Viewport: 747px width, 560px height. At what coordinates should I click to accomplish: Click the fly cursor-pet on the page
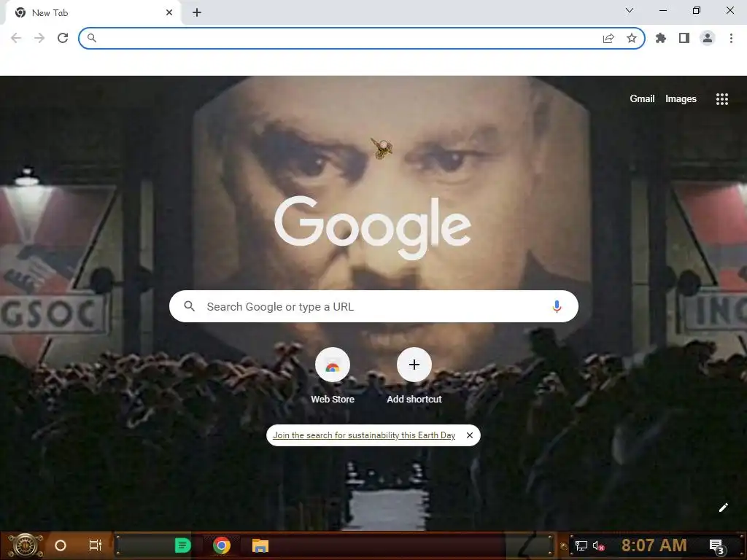382,147
